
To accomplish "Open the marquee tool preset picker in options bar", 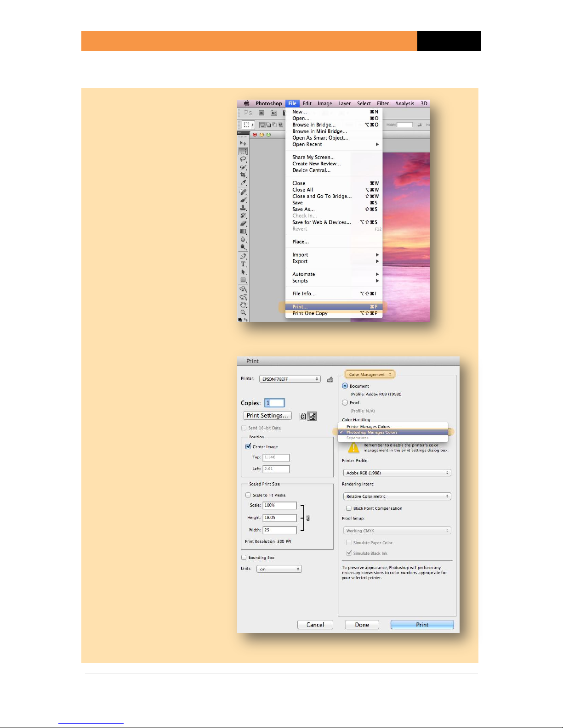I will click(249, 124).
